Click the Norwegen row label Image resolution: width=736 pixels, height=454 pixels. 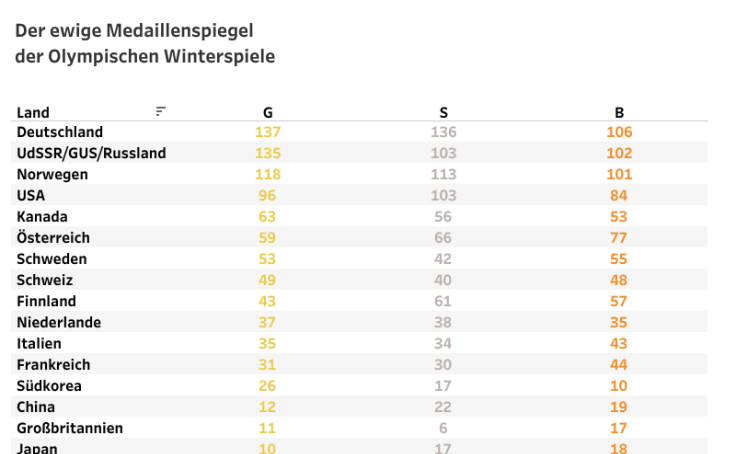coord(52,174)
